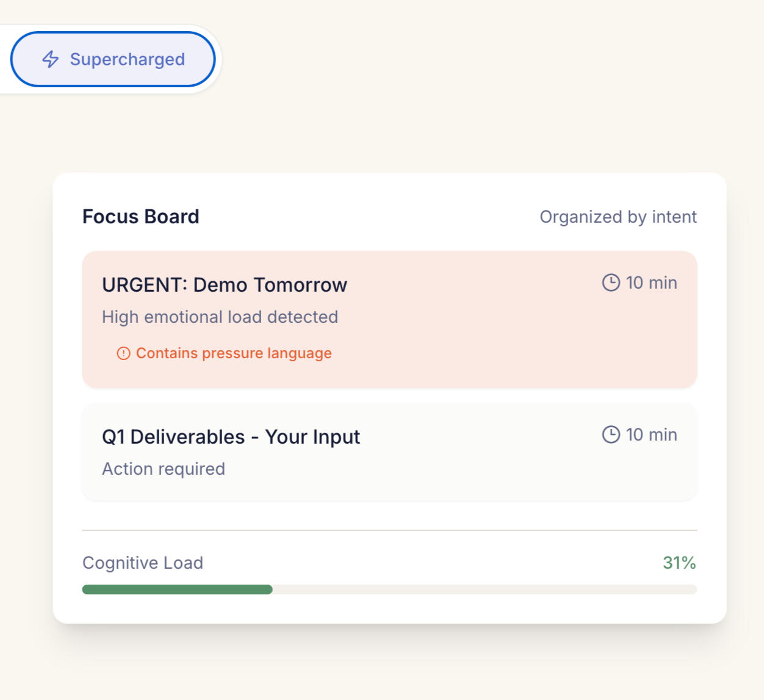This screenshot has height=700, width=764.
Task: Click the lightning bolt icon in Supercharged
Action: (51, 59)
